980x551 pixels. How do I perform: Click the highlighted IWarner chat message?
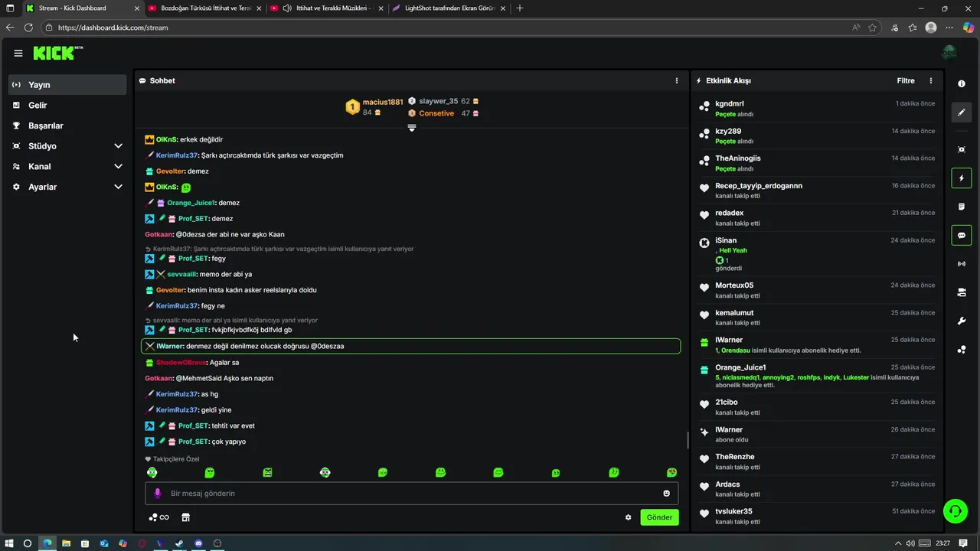click(x=411, y=346)
